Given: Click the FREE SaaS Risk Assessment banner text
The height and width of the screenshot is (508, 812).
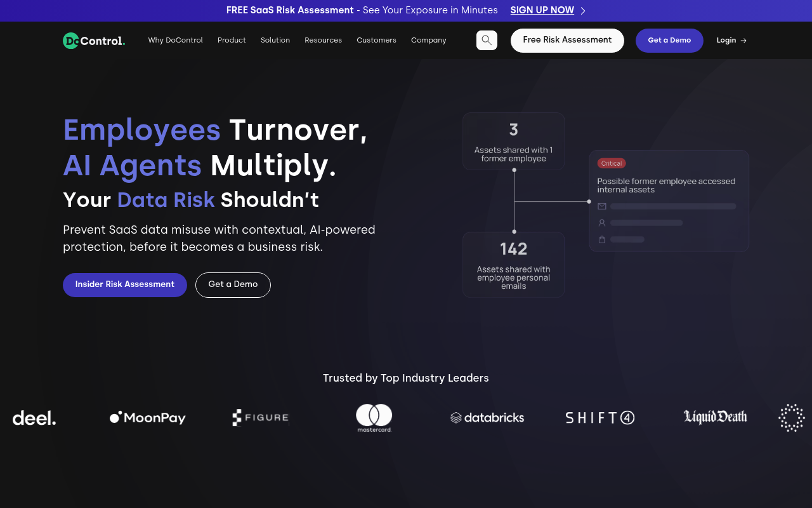Looking at the screenshot, I should 290,10.
